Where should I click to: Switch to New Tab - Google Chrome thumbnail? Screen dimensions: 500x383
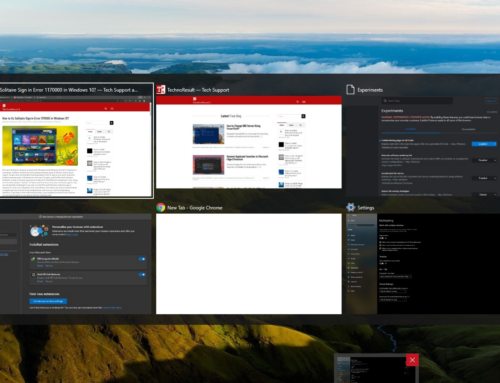249,263
